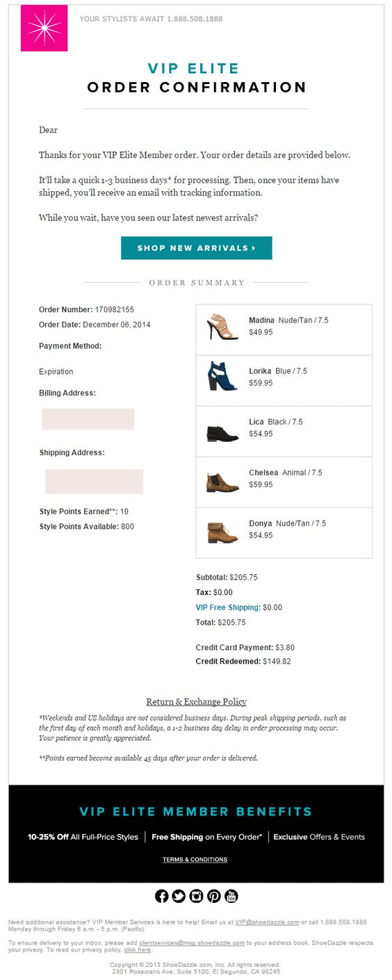Click the clientservices@msg.shoedazzle.com link
This screenshot has height=980, width=392.
(x=192, y=942)
